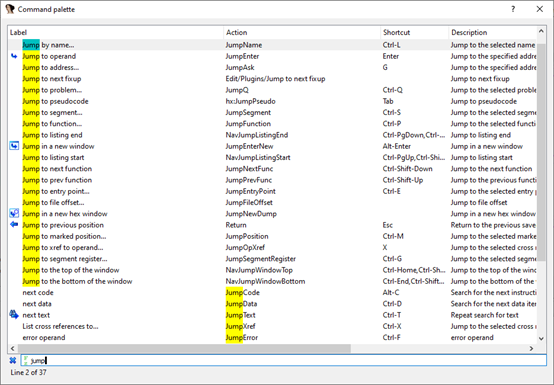Click the horizontal scrollbar right arrow
554x385 pixels.
tap(531, 348)
